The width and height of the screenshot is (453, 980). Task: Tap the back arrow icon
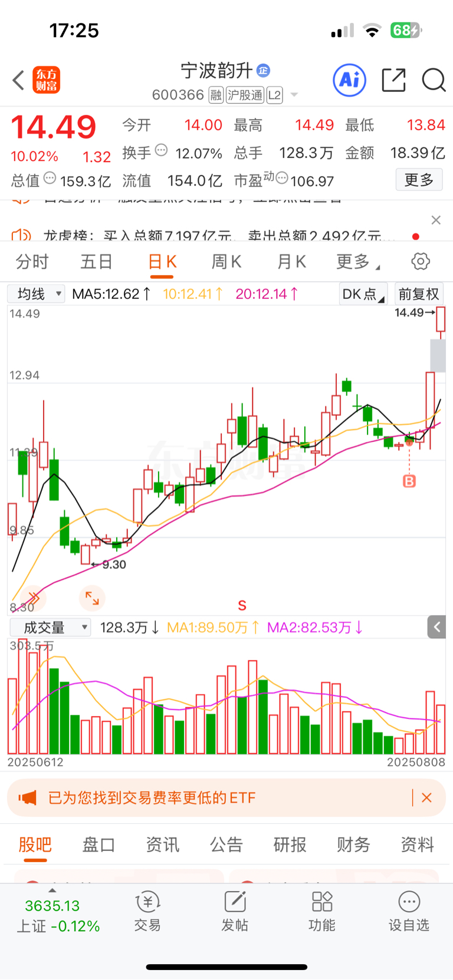pos(19,80)
